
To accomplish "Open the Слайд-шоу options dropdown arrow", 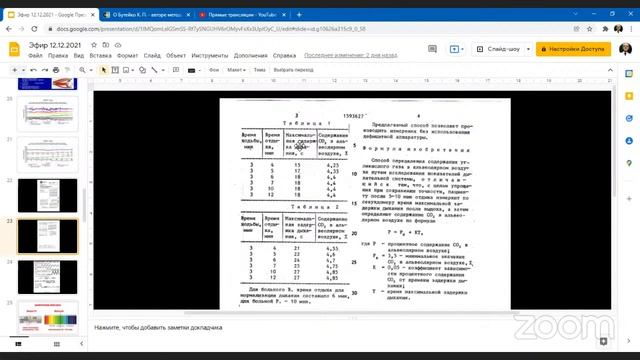I will pos(528,49).
